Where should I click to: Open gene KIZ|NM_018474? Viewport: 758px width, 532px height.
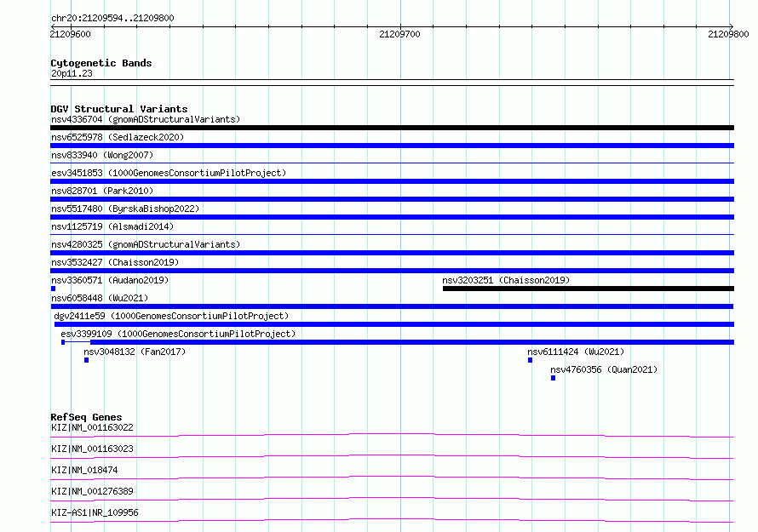tap(84, 470)
